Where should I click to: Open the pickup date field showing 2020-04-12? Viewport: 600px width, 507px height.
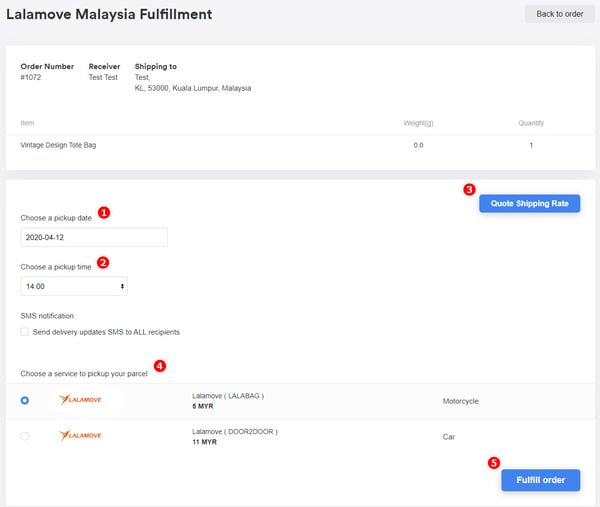pyautogui.click(x=94, y=237)
